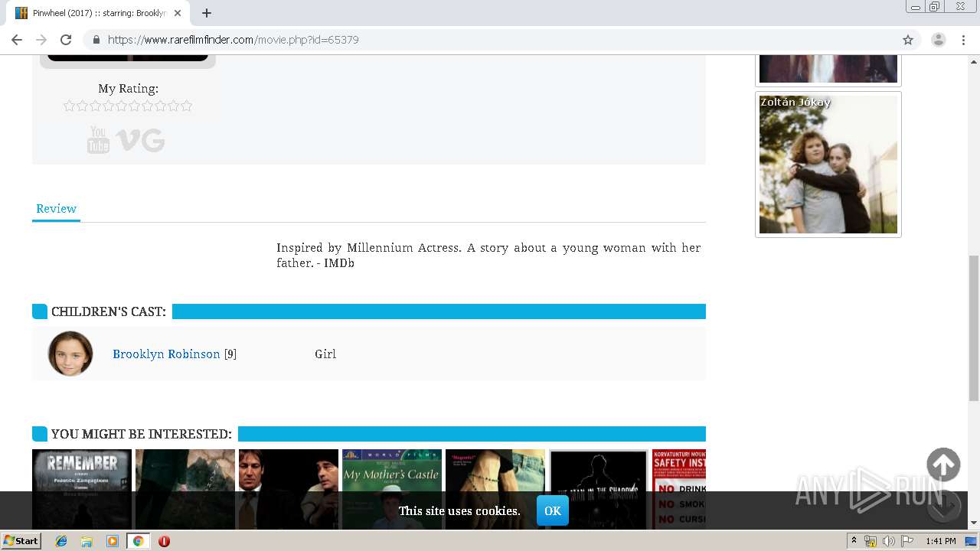Click the Action Center flag icon
The image size is (980, 551).
(907, 541)
